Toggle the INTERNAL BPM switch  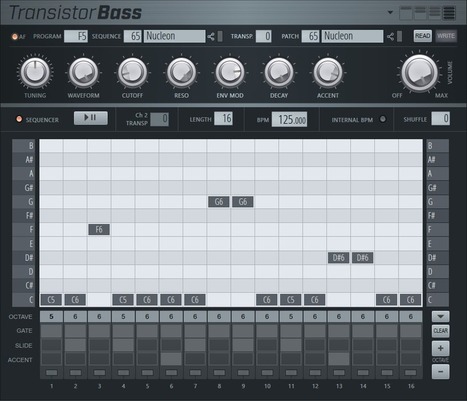(x=383, y=119)
